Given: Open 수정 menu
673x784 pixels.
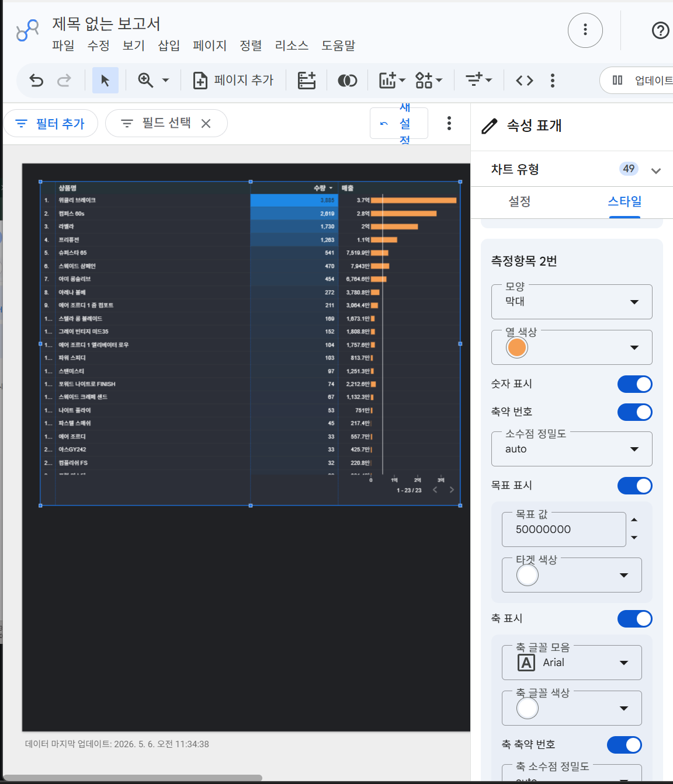Looking at the screenshot, I should (98, 46).
